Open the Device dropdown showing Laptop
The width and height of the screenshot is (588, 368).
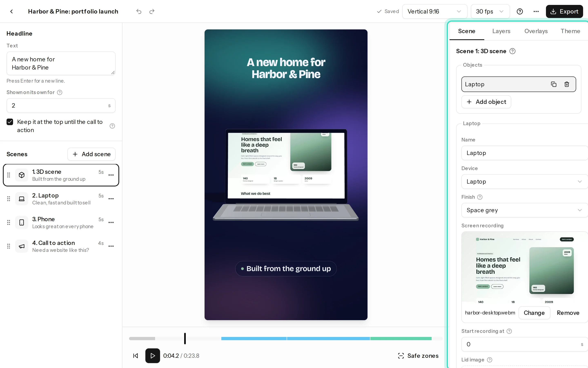point(525,182)
